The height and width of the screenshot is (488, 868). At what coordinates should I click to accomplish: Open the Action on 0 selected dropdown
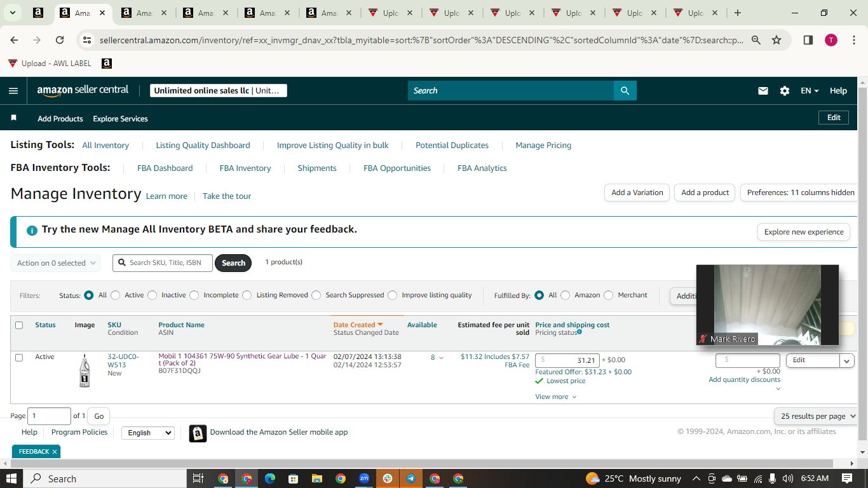click(56, 263)
